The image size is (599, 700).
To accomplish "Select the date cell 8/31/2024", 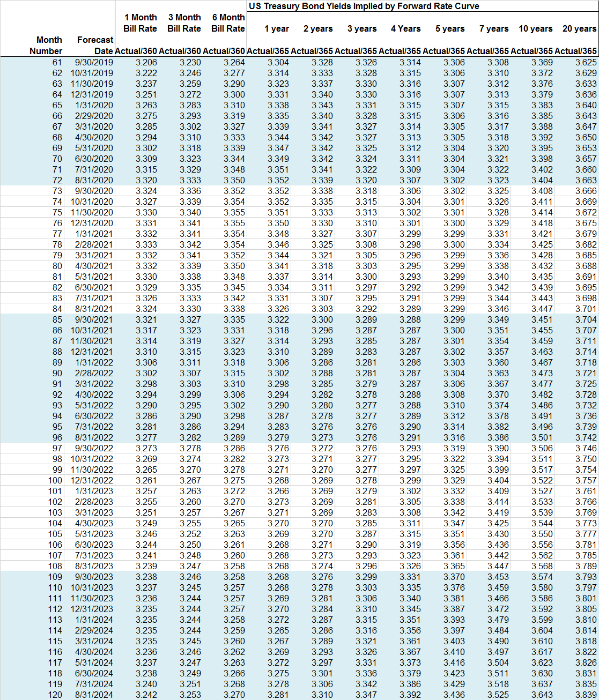I will coord(94,695).
